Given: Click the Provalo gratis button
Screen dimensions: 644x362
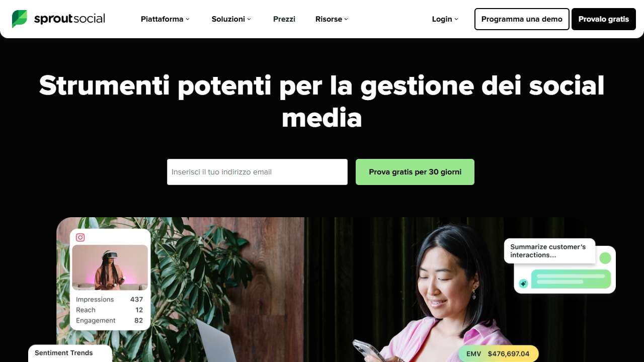Looking at the screenshot, I should 604,19.
